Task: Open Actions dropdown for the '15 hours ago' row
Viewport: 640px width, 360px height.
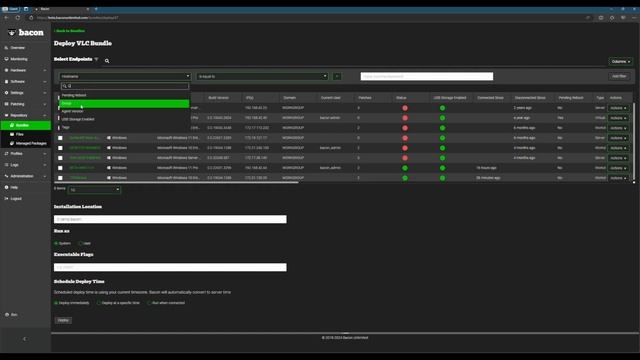Action: tap(618, 168)
